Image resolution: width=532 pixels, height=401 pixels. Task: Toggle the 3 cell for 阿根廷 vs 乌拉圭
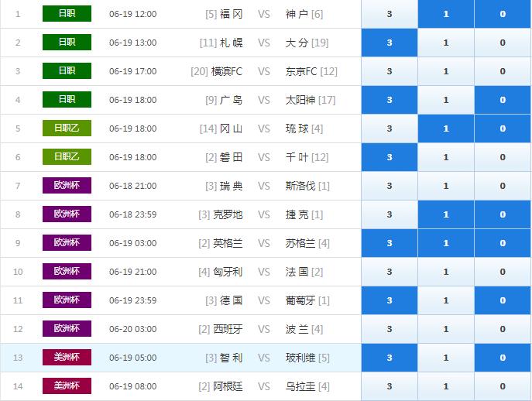point(389,386)
